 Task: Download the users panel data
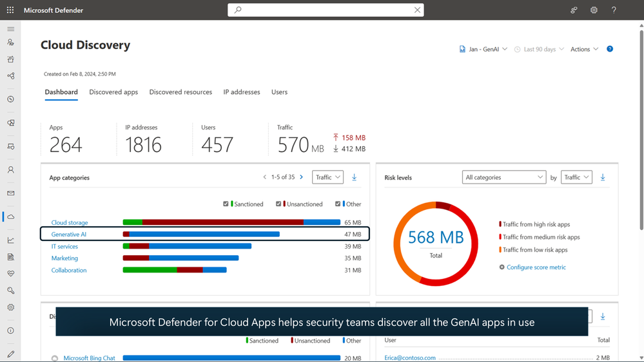click(x=603, y=316)
